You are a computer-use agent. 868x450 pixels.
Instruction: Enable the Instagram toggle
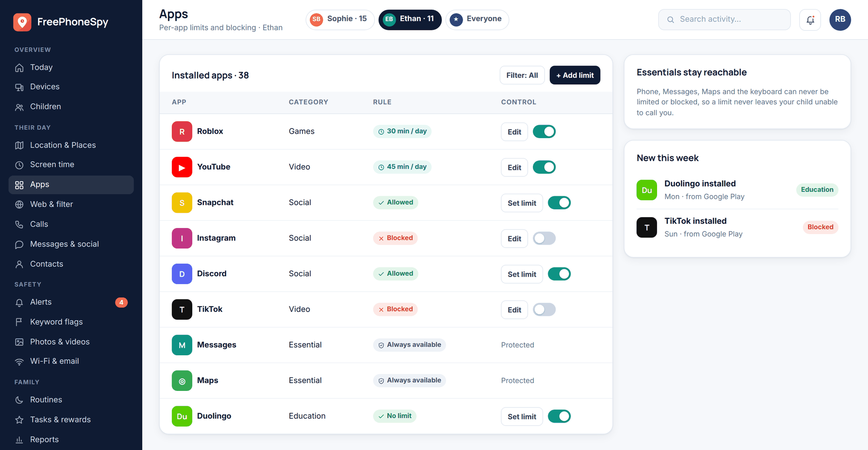tap(544, 238)
